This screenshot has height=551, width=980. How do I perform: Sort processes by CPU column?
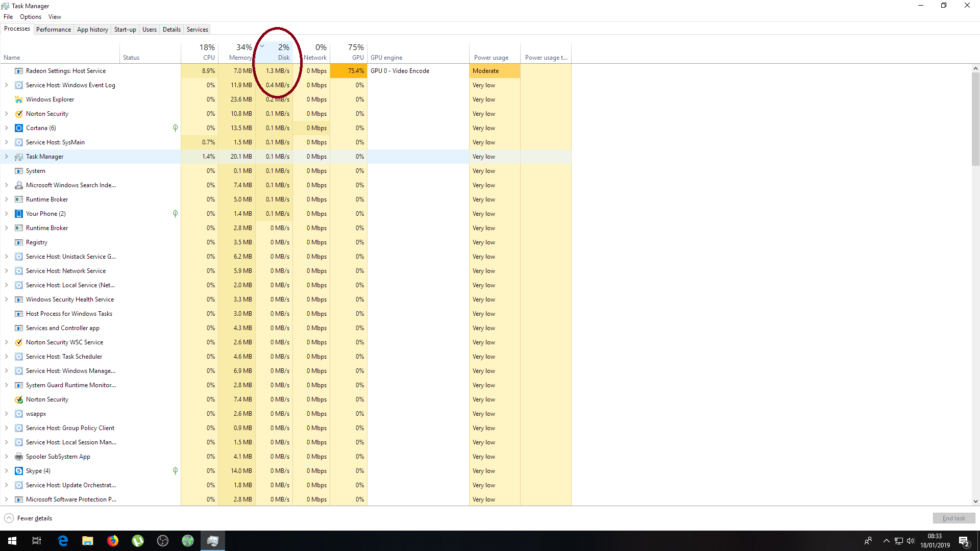coord(200,52)
